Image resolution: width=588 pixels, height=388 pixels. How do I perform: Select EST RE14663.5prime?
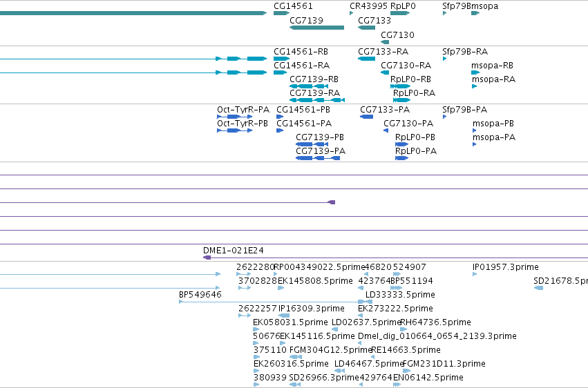406,351
